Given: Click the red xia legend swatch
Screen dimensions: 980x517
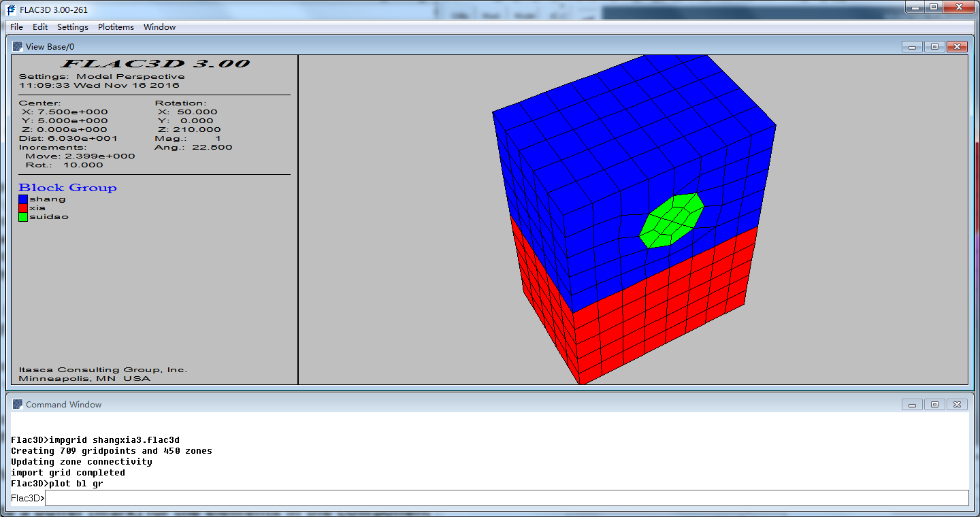Looking at the screenshot, I should coord(23,208).
